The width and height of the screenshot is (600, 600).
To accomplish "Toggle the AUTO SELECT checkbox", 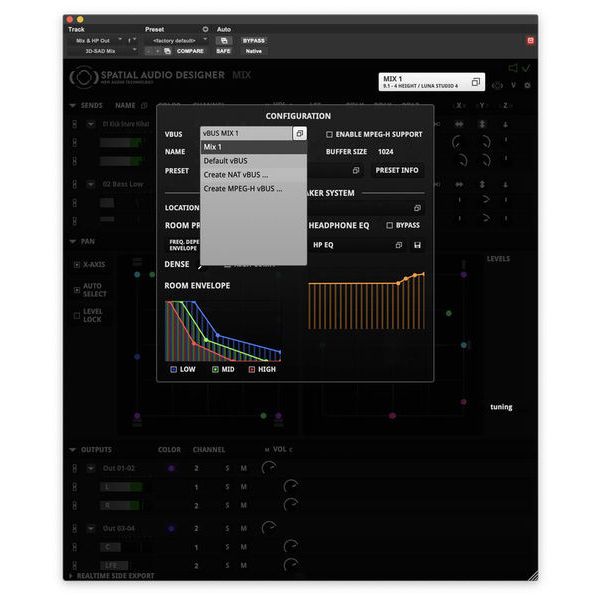I will 77,290.
